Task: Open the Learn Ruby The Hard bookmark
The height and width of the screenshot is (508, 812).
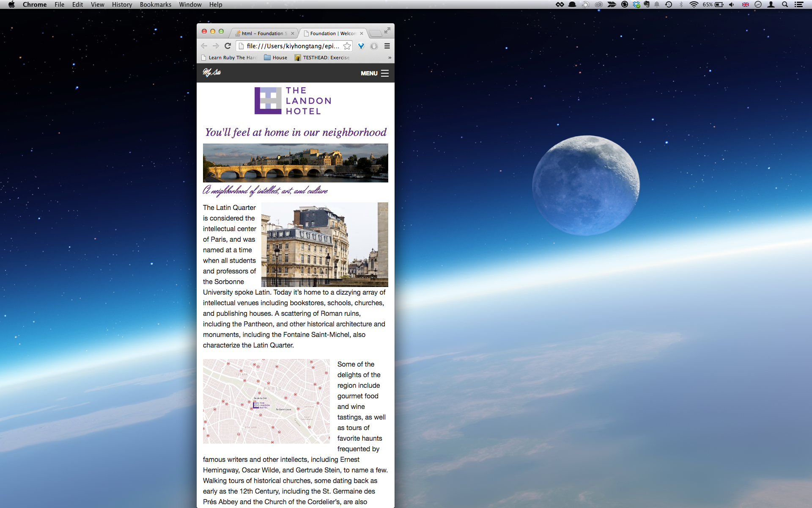Action: 230,58
